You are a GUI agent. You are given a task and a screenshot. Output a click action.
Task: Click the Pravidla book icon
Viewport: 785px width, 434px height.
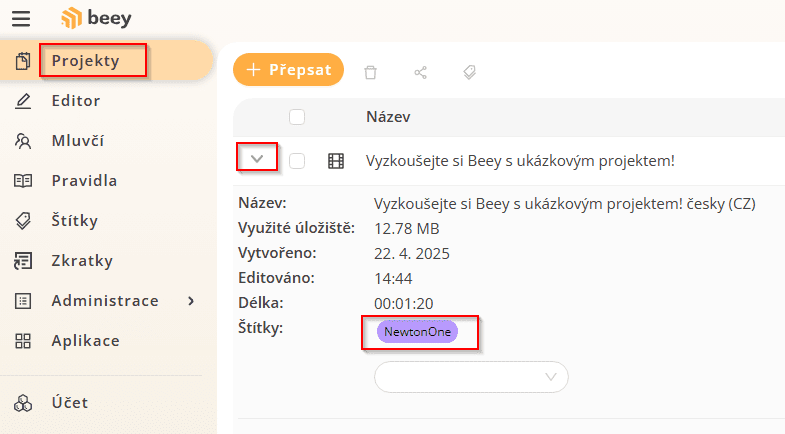tap(23, 181)
